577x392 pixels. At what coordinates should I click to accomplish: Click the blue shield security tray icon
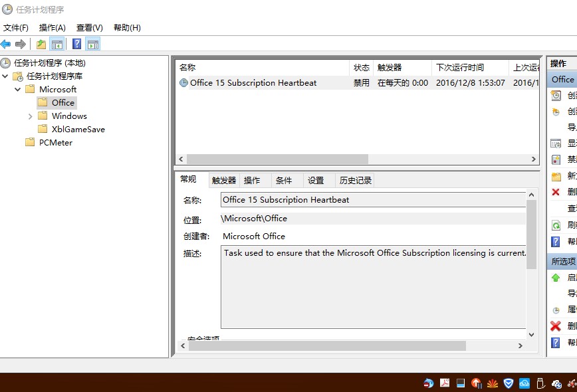508,383
